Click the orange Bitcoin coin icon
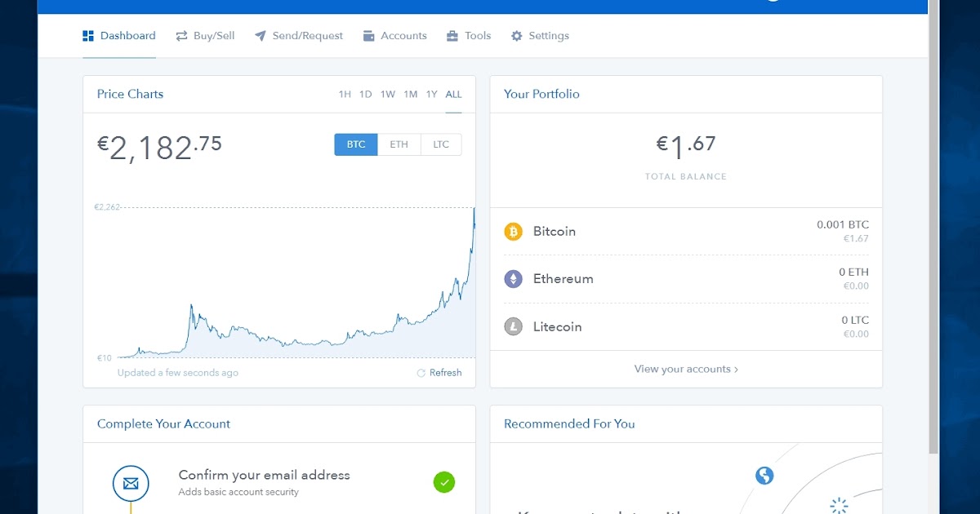Viewport: 980px width, 514px height. [513, 232]
